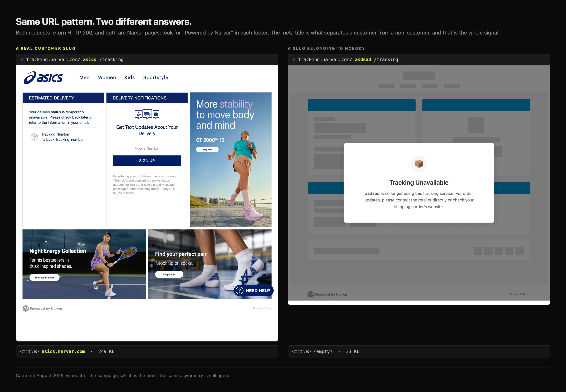The width and height of the screenshot is (566, 392).
Task: Click the Mobile Number input field
Action: [147, 148]
